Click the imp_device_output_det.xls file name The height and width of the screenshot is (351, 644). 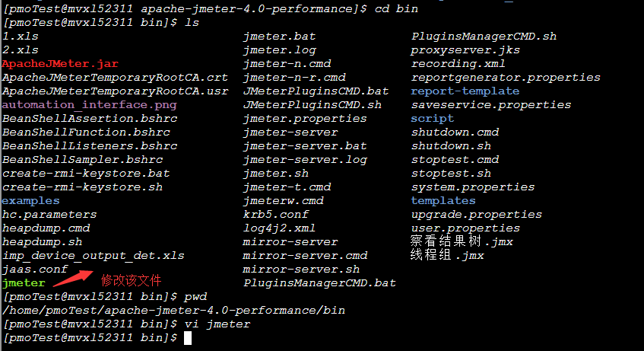tap(93, 256)
